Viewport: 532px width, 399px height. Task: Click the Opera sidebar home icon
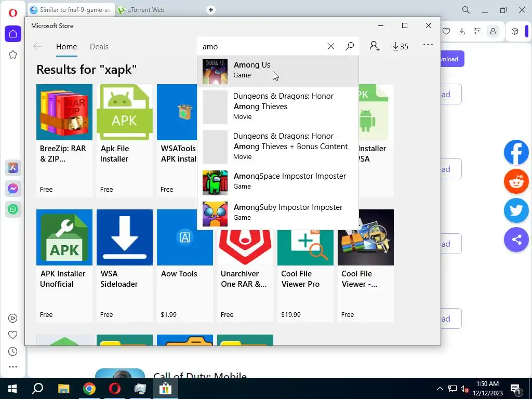13,34
